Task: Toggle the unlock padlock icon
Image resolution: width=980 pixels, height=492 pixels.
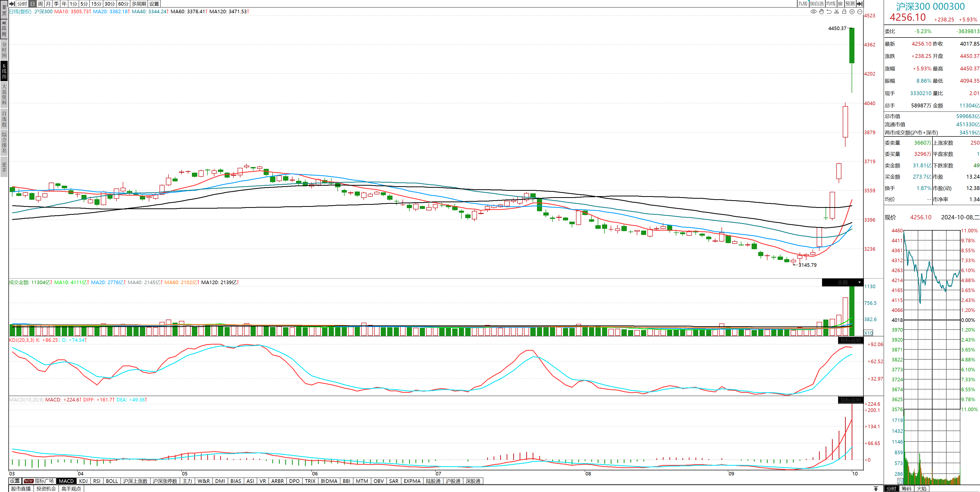Action: click(844, 11)
